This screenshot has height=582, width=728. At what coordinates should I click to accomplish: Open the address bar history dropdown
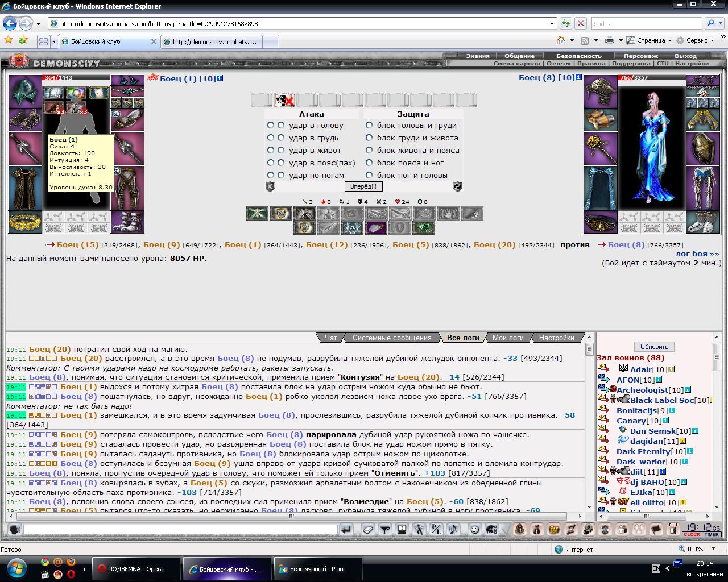tap(552, 24)
